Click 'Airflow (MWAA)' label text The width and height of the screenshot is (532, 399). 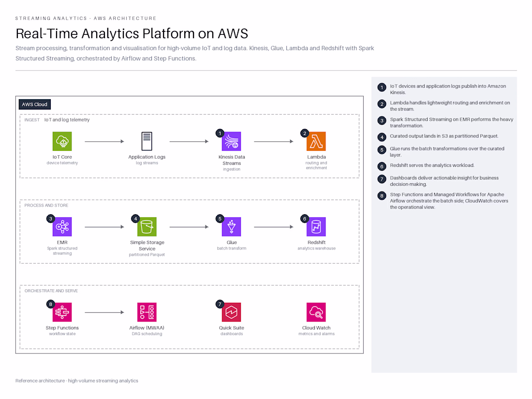tap(147, 328)
